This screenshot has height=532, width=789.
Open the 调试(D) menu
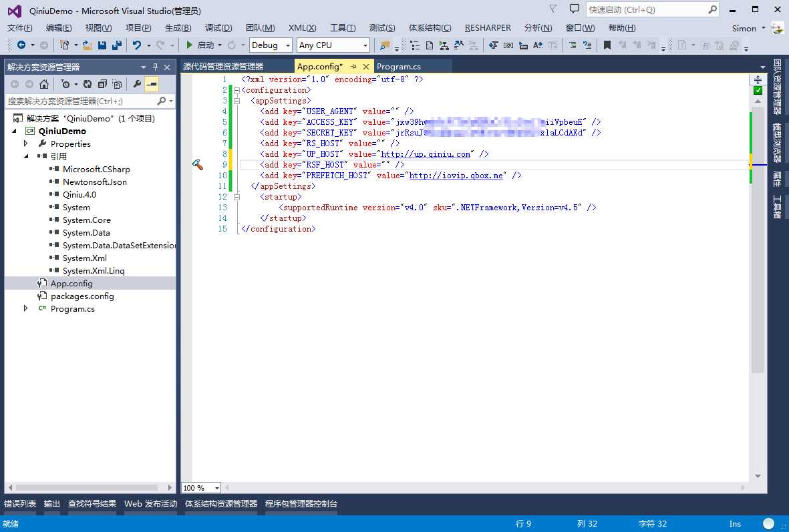click(218, 28)
